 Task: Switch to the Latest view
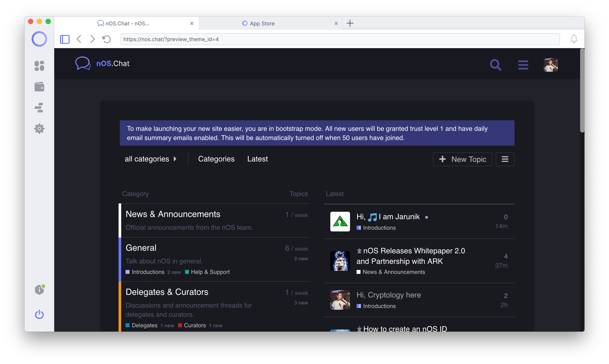coord(257,159)
